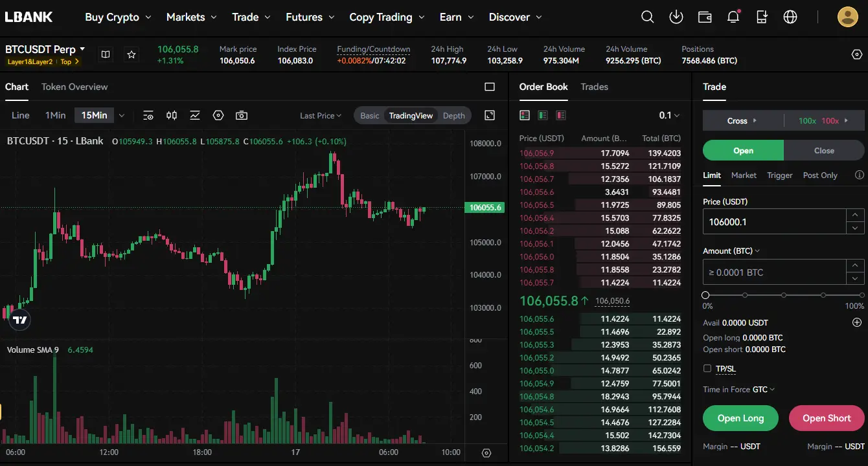Open Last Price dropdown

[321, 115]
